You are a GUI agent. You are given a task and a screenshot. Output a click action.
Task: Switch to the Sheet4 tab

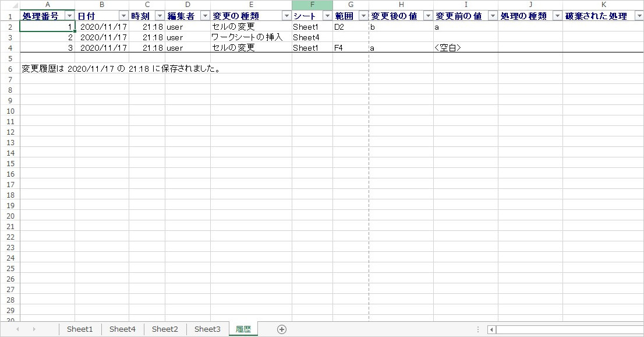tap(122, 329)
